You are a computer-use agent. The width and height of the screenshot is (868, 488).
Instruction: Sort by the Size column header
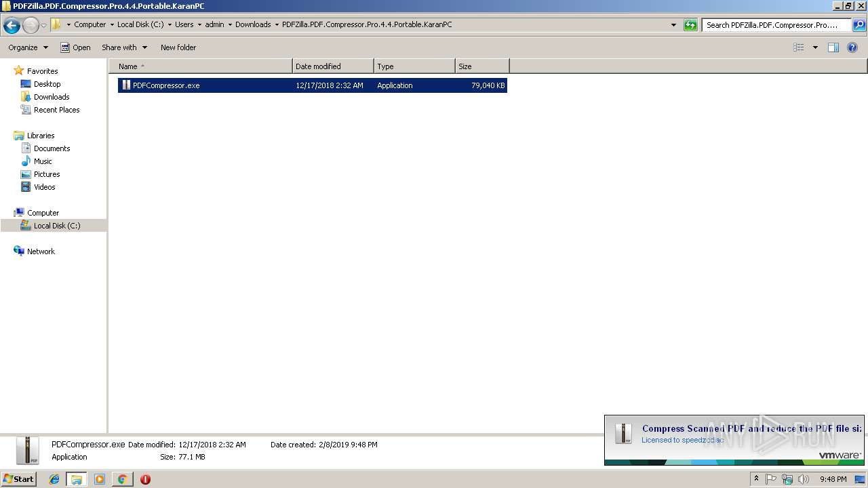[482, 66]
